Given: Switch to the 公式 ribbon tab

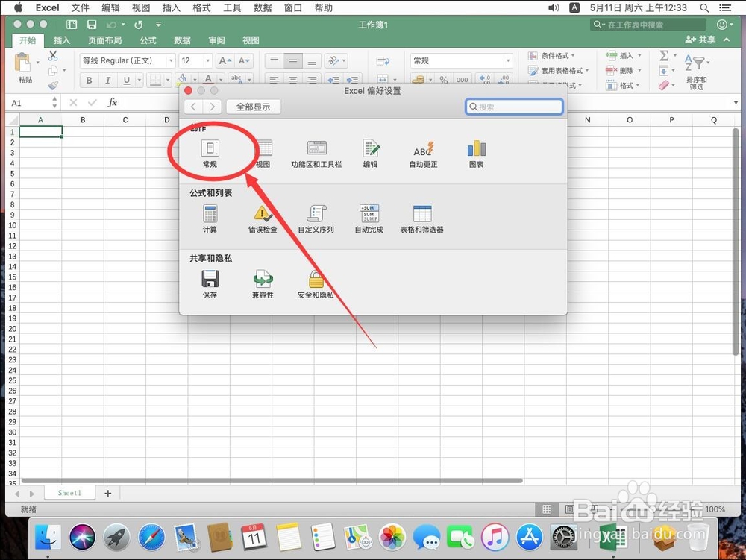Looking at the screenshot, I should [x=148, y=40].
